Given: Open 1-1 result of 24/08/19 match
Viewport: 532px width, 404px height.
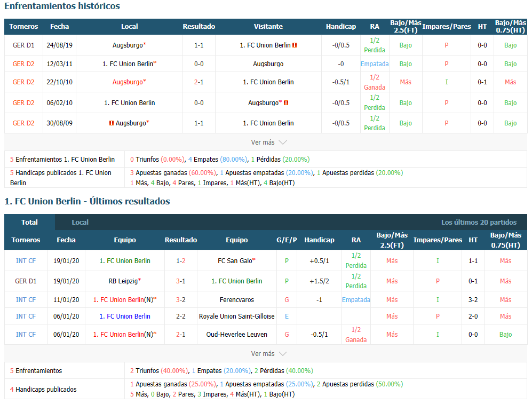Looking at the screenshot, I should click(199, 45).
